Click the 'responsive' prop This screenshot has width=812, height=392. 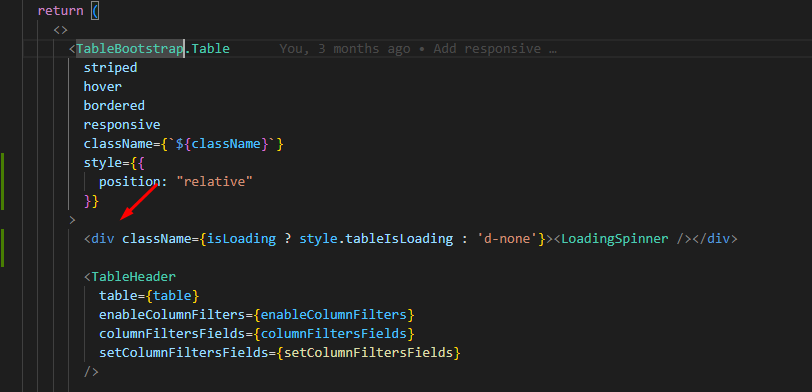122,125
